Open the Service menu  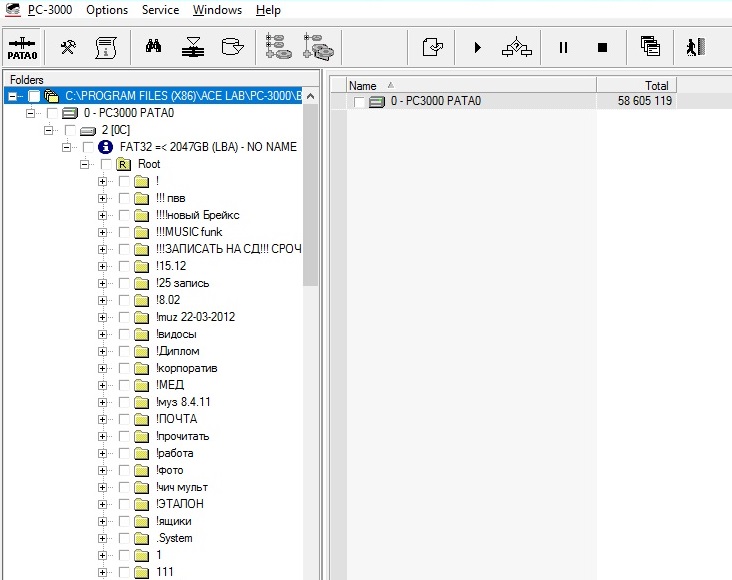[x=160, y=10]
